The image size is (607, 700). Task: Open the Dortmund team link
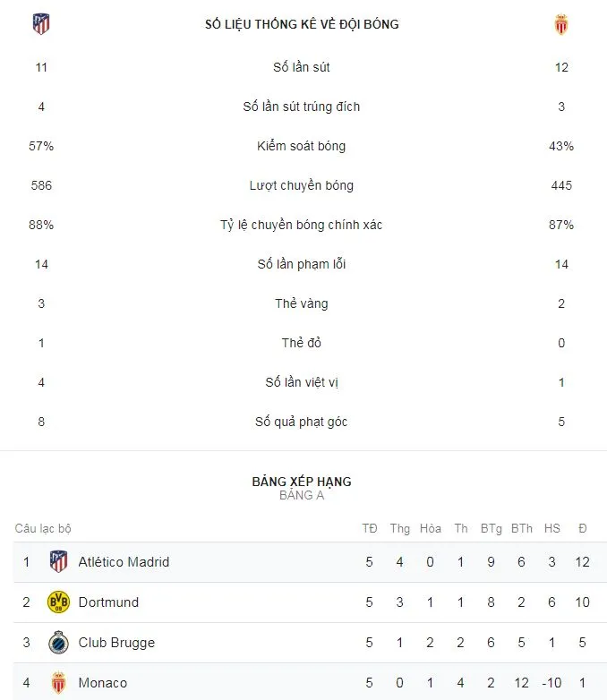pos(108,602)
